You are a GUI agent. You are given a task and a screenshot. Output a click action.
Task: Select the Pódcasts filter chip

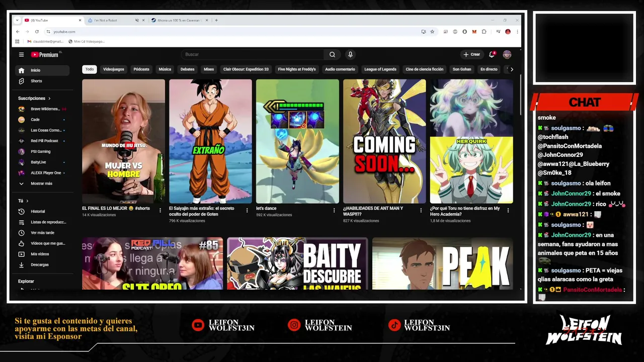coord(141,69)
